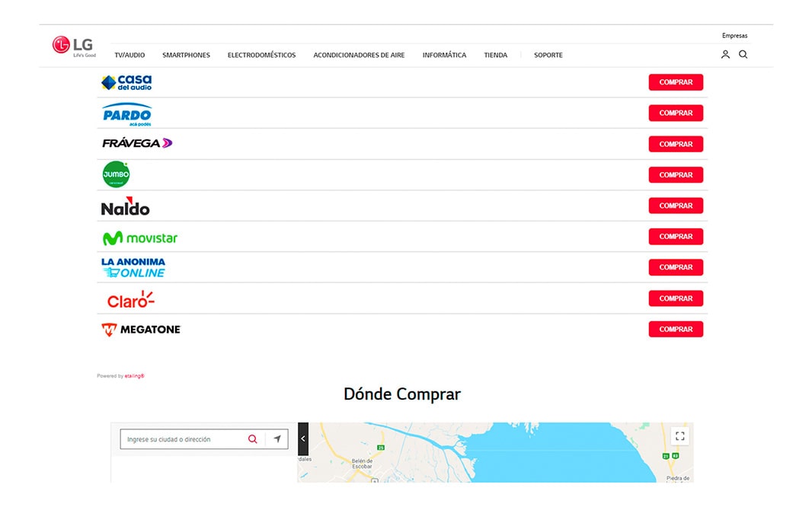
Task: Click COMPRAR for Frávega
Action: pos(676,144)
